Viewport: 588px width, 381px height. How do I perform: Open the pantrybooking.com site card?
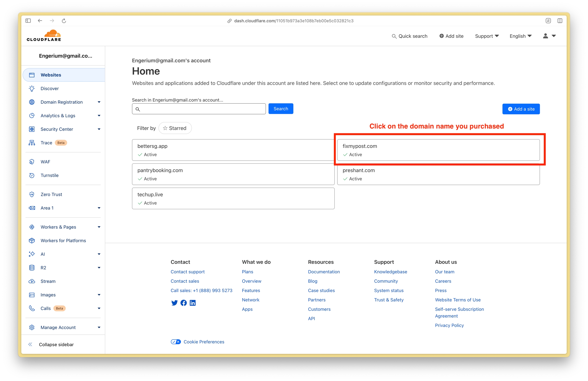[233, 174]
